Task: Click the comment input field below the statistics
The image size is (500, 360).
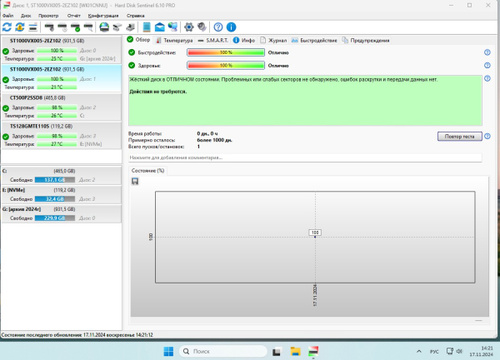Action: (x=305, y=158)
